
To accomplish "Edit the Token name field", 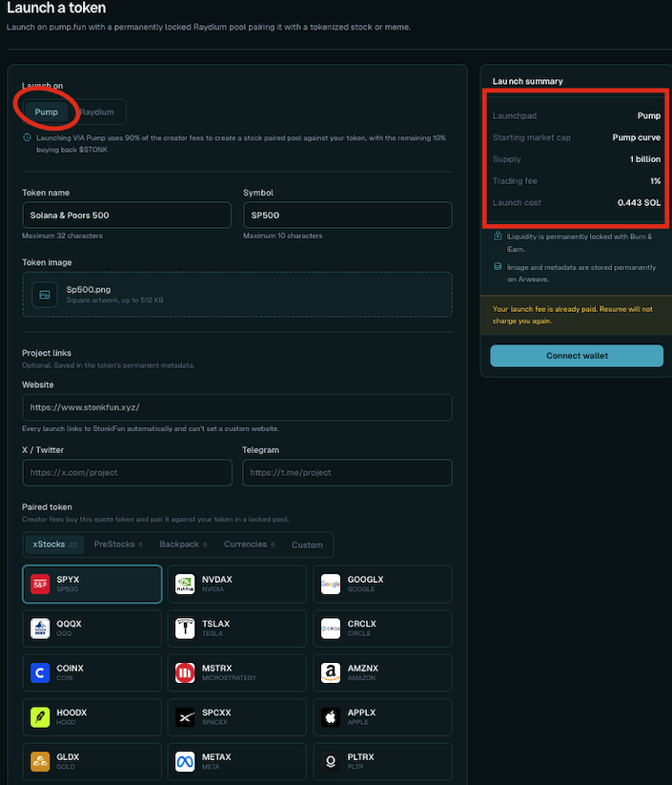I will click(127, 216).
